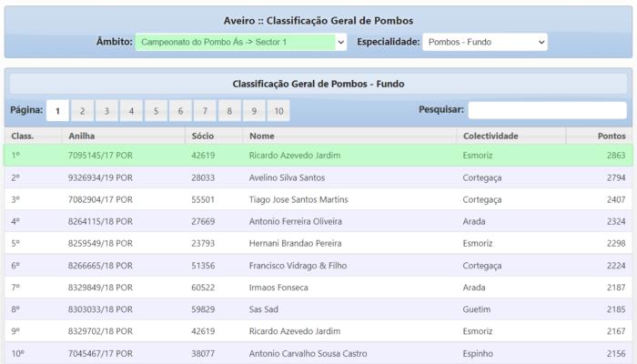Screen dimensions: 637x364
Task: Select the Sas Sad row
Action: click(265, 309)
